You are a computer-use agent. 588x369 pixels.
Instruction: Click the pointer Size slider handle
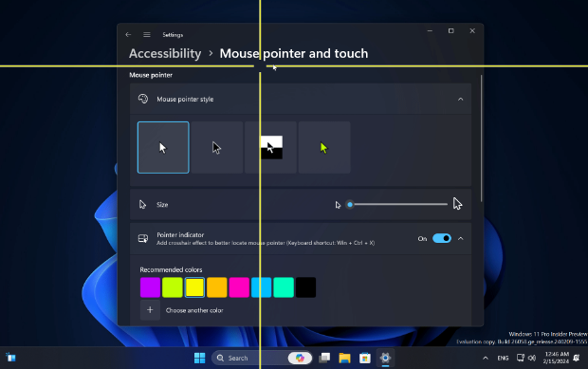pyautogui.click(x=350, y=204)
